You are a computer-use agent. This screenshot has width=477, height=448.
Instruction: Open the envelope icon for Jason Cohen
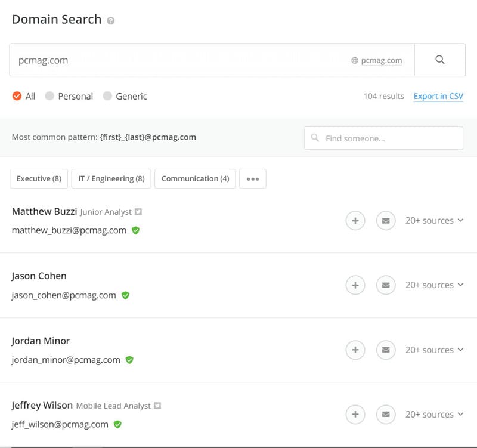click(x=386, y=285)
